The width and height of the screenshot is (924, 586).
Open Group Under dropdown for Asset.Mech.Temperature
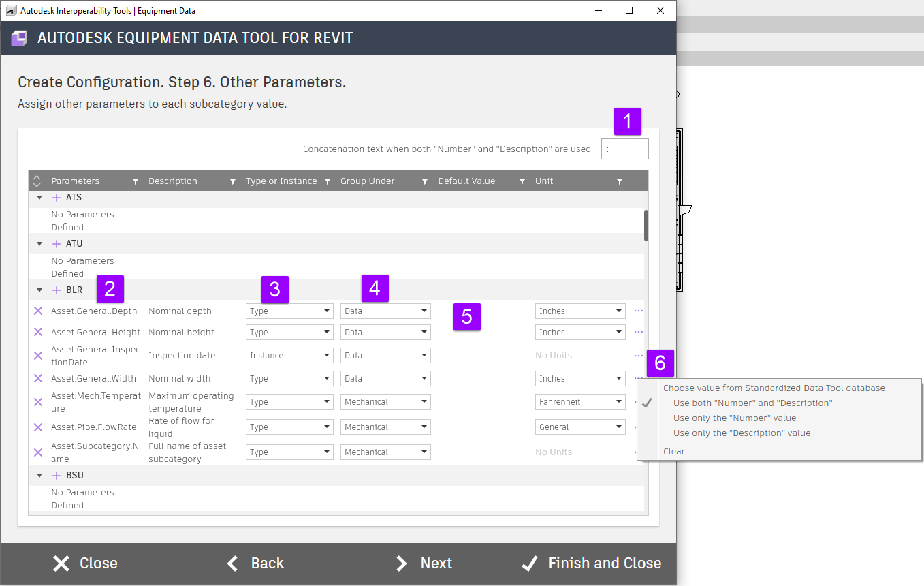pos(385,402)
